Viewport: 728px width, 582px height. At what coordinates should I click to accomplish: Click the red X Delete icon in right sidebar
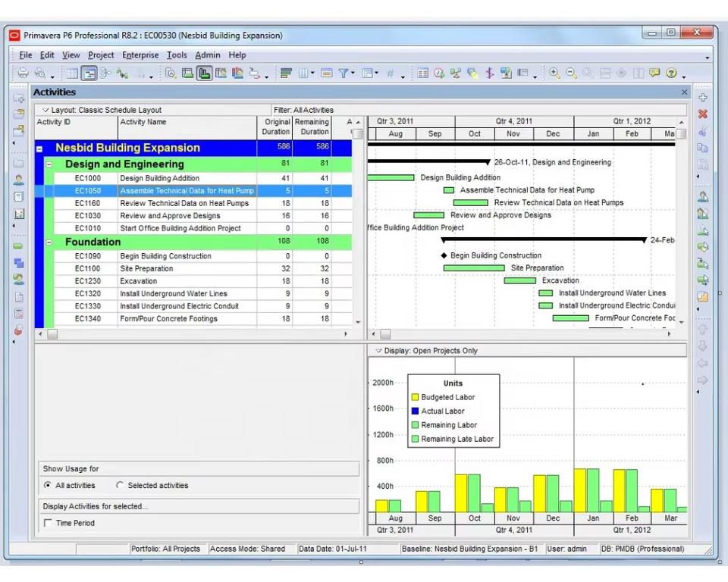(x=702, y=114)
